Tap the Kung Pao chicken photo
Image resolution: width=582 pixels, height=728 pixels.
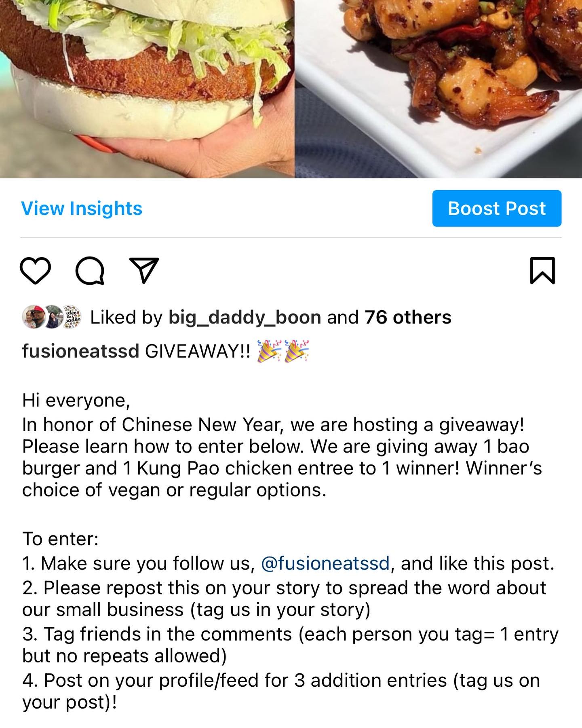pyautogui.click(x=439, y=89)
